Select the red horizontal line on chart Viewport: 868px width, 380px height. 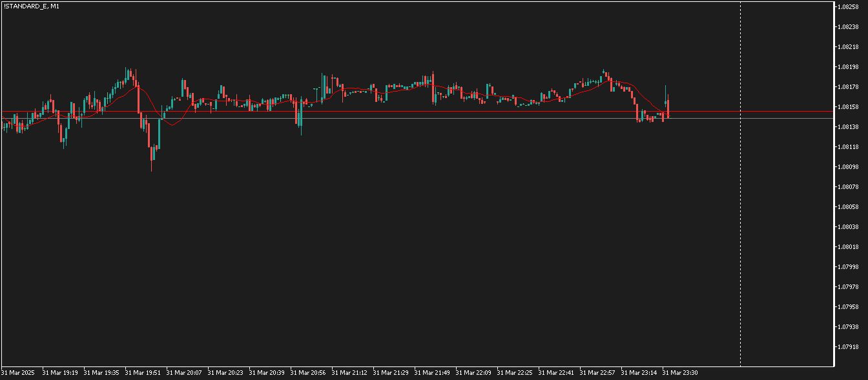(417, 112)
